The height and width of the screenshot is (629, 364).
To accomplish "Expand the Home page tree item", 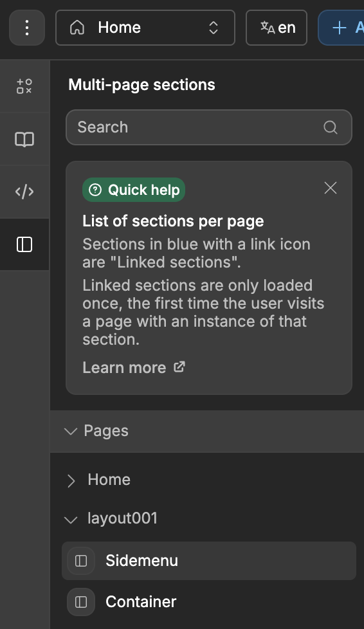I will pos(71,480).
